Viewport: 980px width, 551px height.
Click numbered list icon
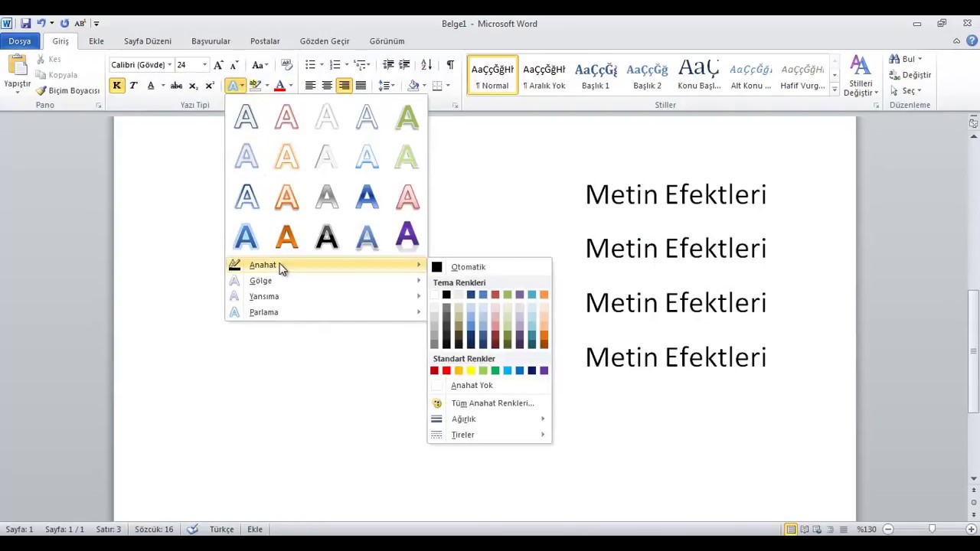(335, 65)
